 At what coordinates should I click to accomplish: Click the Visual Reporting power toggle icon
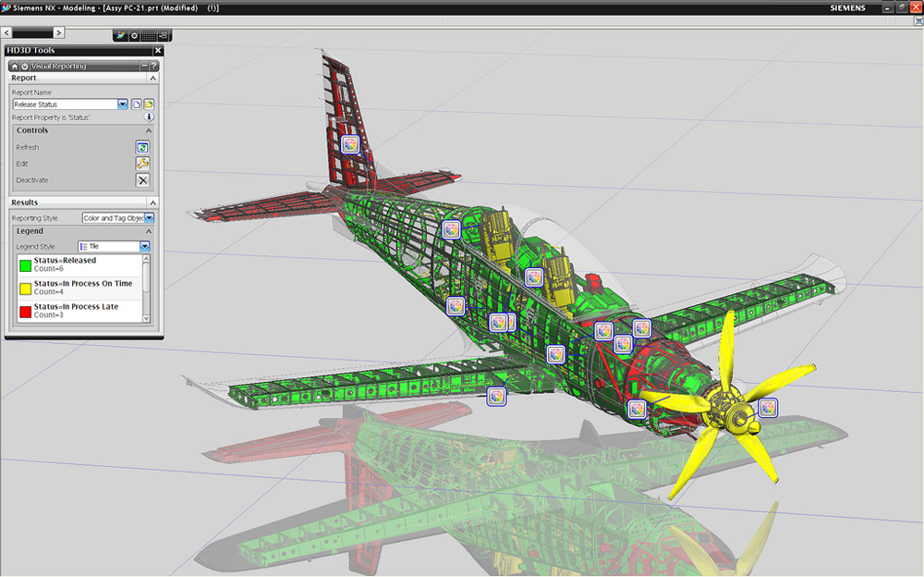(25, 66)
